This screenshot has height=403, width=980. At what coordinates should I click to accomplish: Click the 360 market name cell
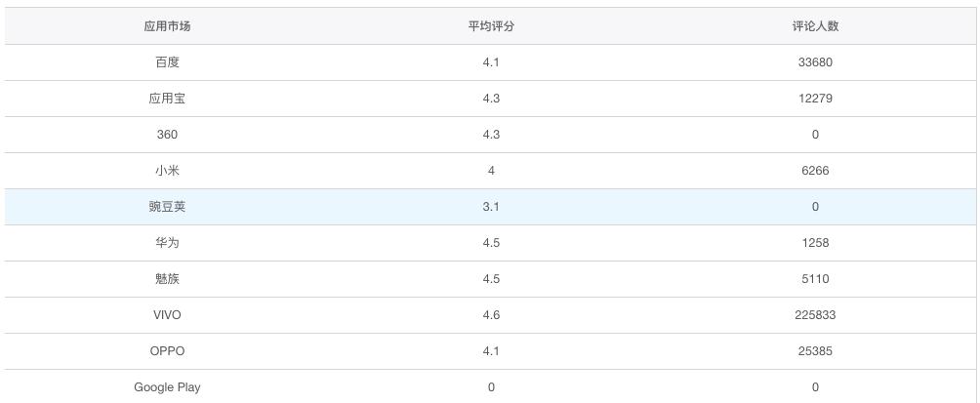click(167, 135)
